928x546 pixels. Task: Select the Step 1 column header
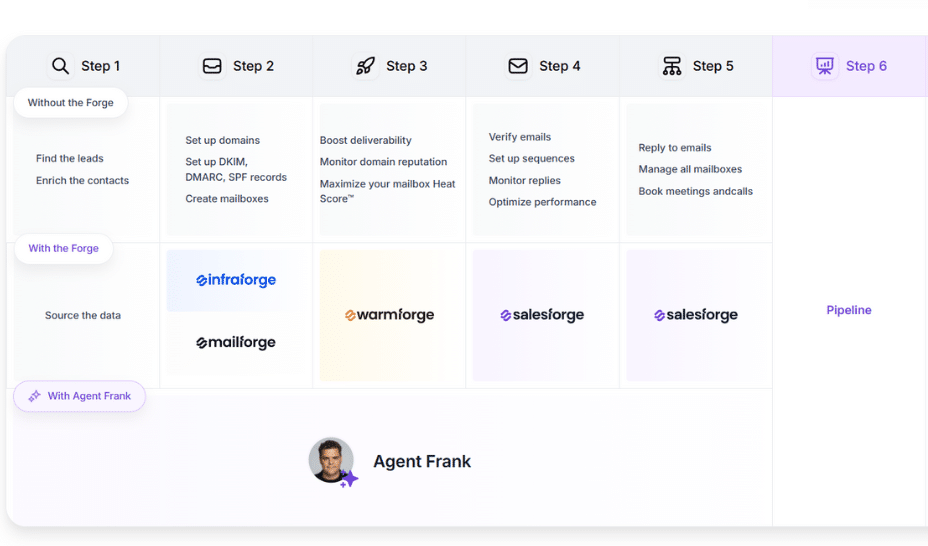click(x=83, y=66)
